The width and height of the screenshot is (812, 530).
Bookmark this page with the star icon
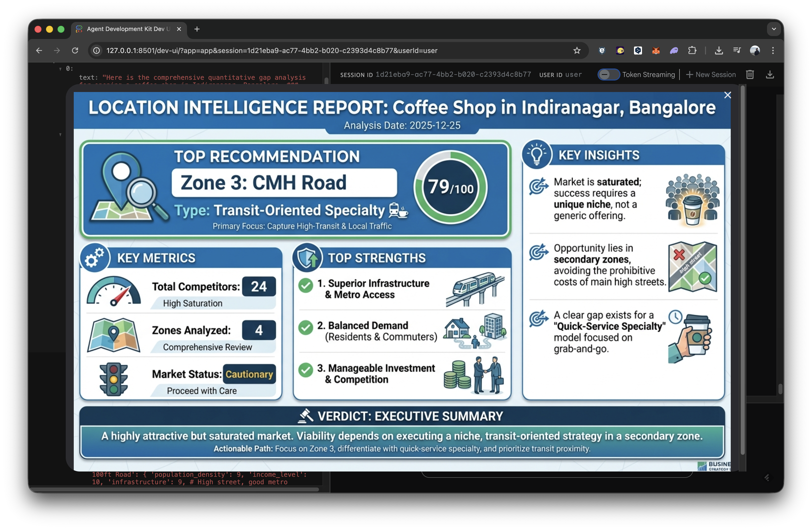576,50
